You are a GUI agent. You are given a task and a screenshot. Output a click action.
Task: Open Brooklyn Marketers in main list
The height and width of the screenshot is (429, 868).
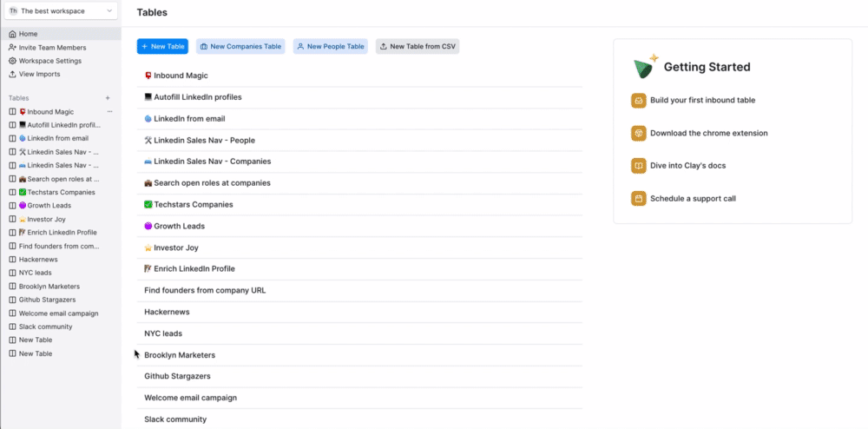360,355
